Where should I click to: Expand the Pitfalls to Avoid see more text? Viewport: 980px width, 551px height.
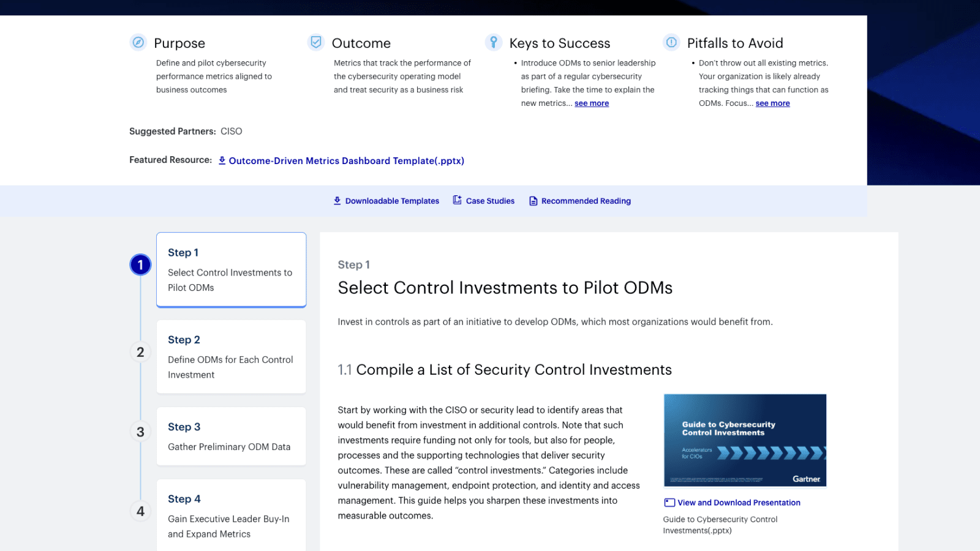pyautogui.click(x=772, y=103)
